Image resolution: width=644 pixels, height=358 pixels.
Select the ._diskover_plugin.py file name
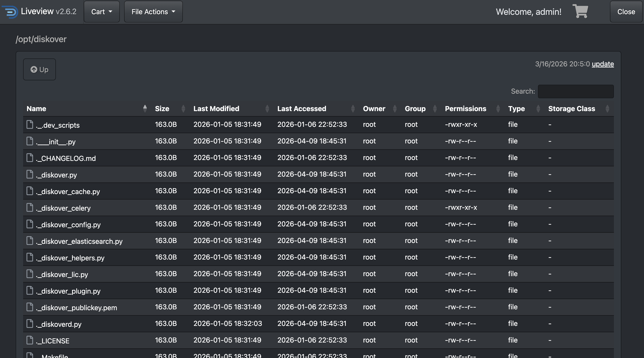tap(68, 291)
